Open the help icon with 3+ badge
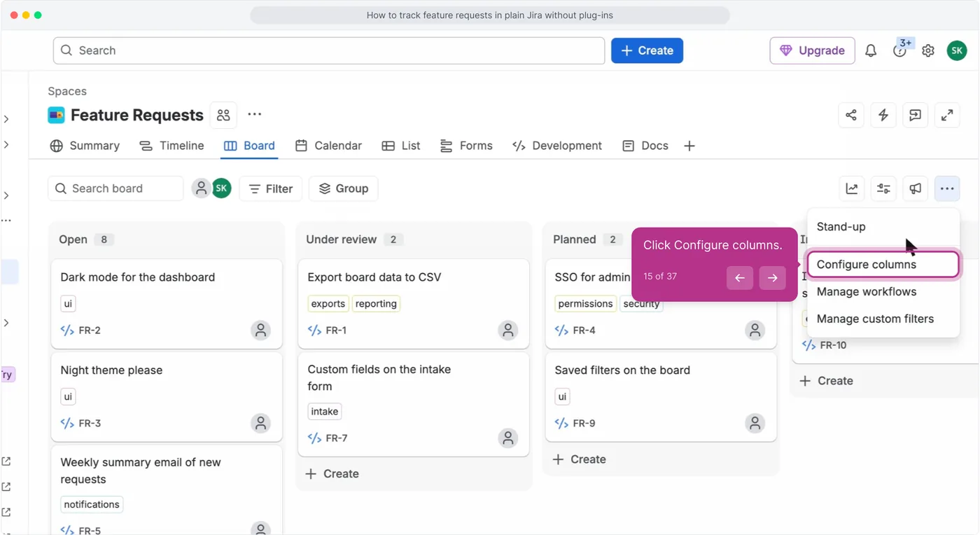Image resolution: width=980 pixels, height=535 pixels. [x=900, y=50]
